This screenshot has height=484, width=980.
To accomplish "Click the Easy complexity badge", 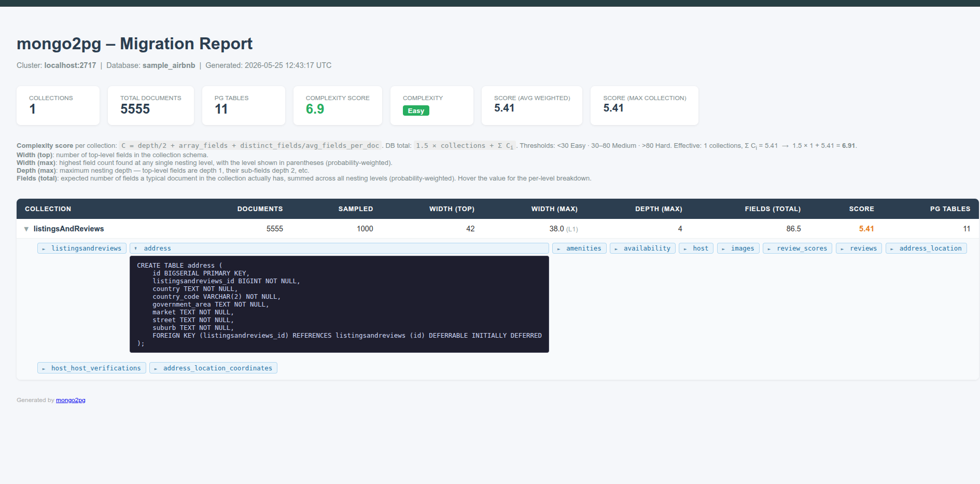I will click(416, 110).
